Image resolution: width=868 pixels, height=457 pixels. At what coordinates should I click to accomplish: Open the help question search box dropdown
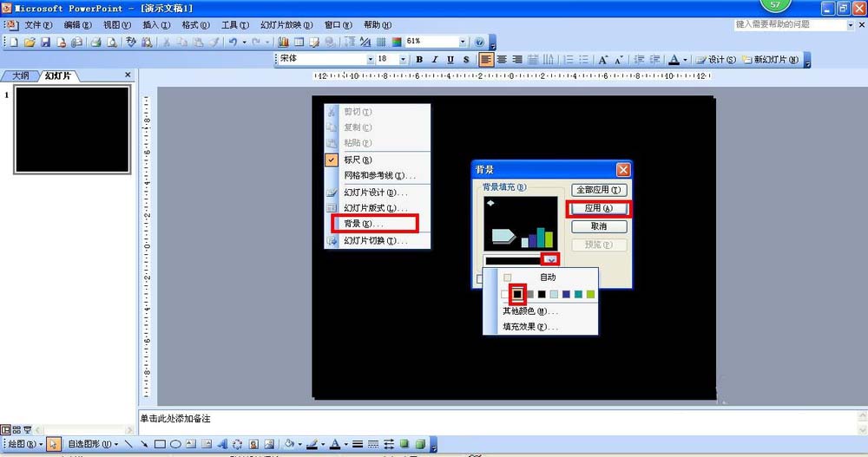click(851, 25)
